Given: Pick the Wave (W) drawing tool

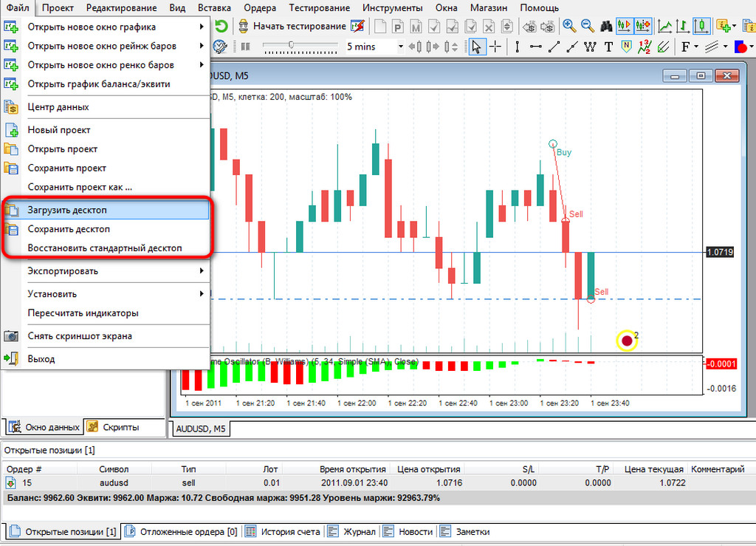Looking at the screenshot, I should (589, 46).
